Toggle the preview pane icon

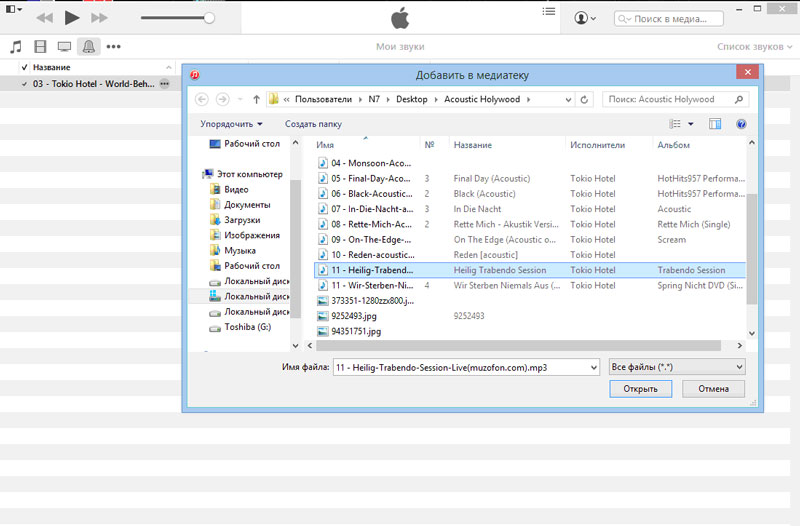(x=715, y=124)
